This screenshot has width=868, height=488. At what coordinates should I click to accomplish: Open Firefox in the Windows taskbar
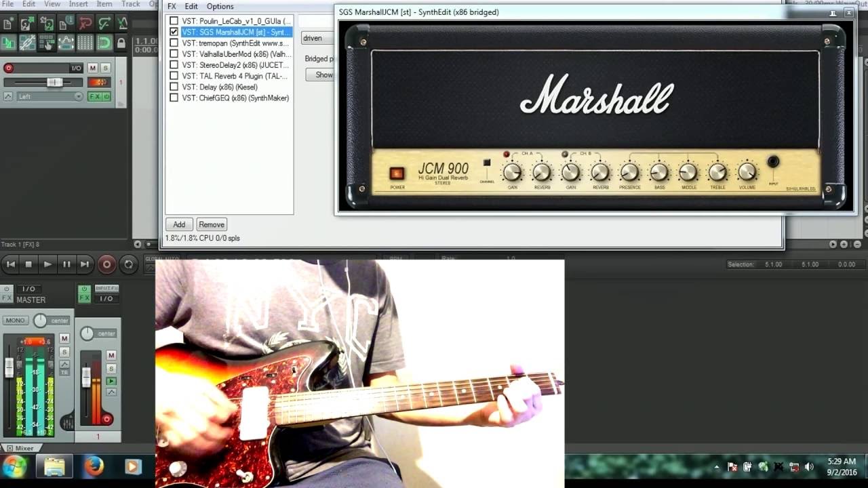coord(94,466)
